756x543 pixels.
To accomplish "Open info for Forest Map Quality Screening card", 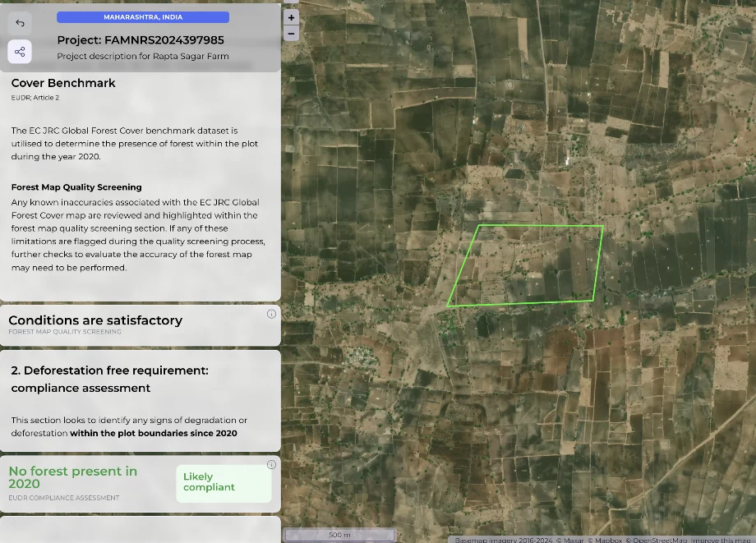I will (271, 314).
